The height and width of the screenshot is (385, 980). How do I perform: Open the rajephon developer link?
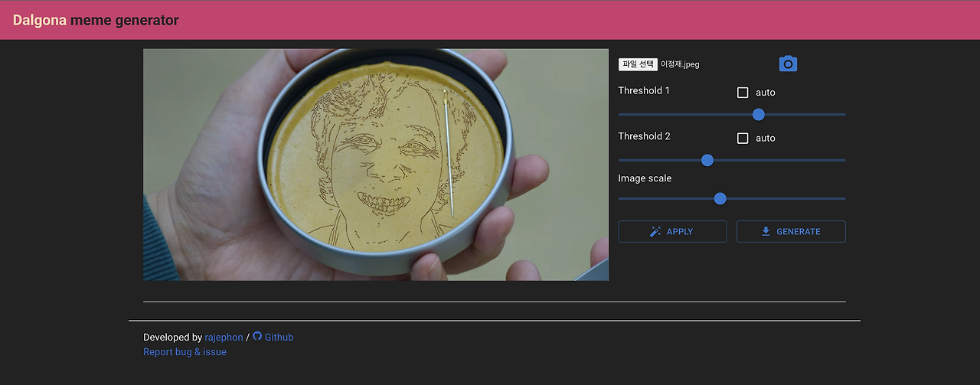pos(224,338)
